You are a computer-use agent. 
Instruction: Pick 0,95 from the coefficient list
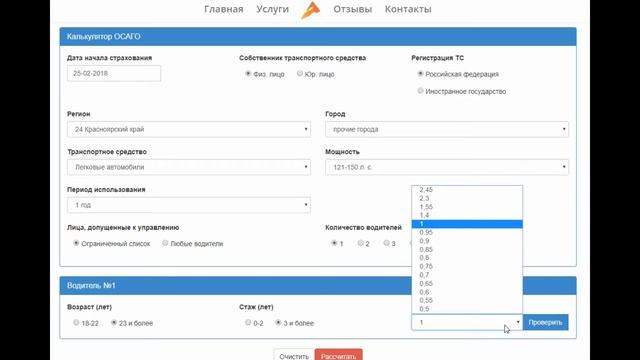point(467,232)
